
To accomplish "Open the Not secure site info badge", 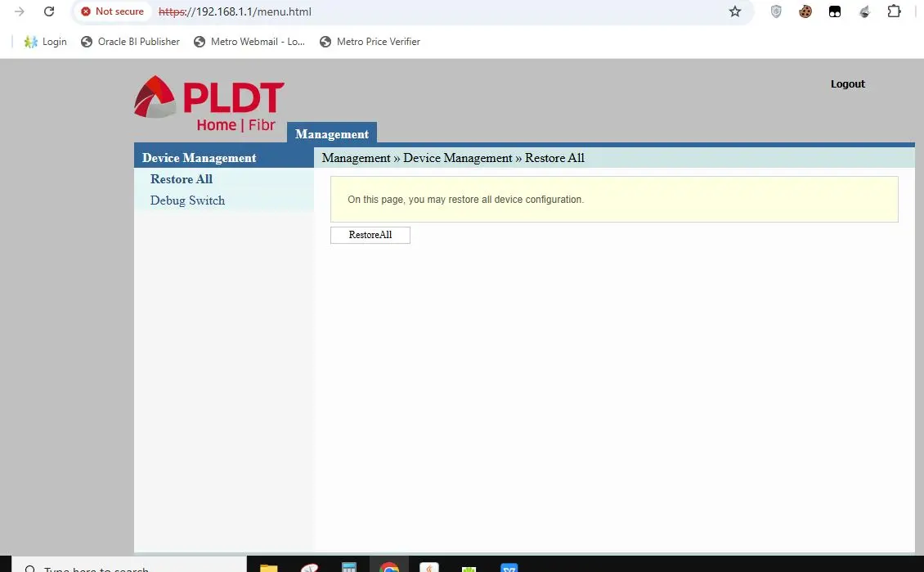I will [x=112, y=11].
